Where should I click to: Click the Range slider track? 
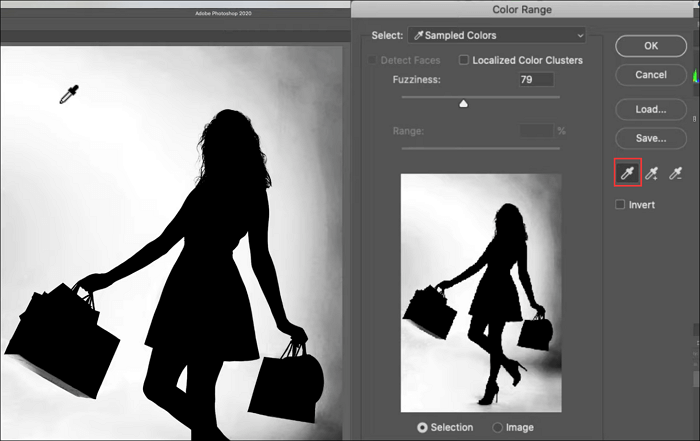tap(480, 147)
